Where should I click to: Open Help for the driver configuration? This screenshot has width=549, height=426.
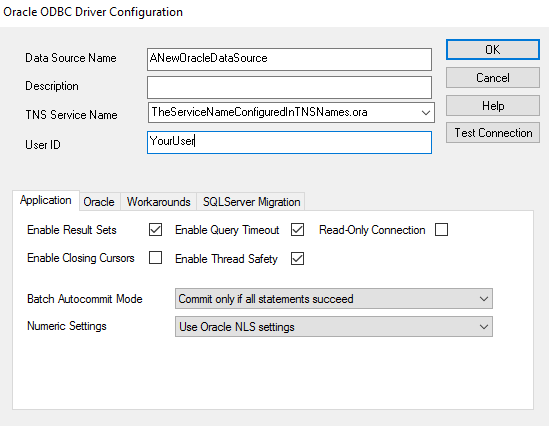click(x=493, y=106)
